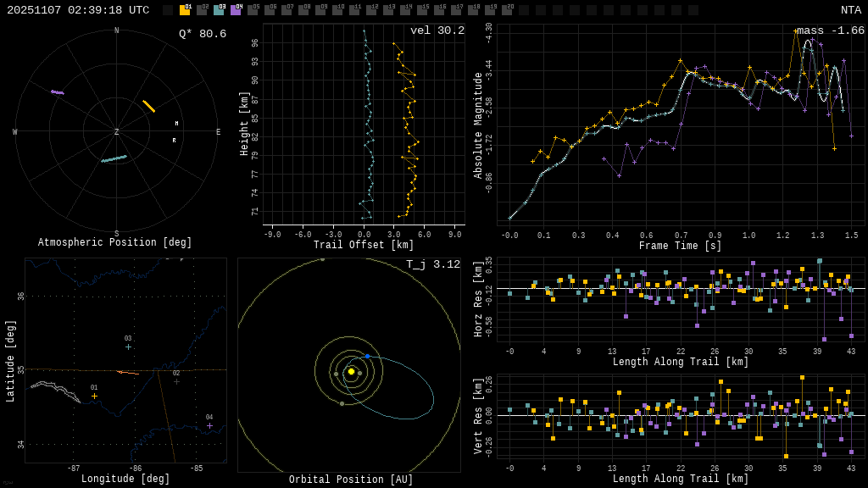
Task: Click the UTC timestamp at top left
Action: 78,10
